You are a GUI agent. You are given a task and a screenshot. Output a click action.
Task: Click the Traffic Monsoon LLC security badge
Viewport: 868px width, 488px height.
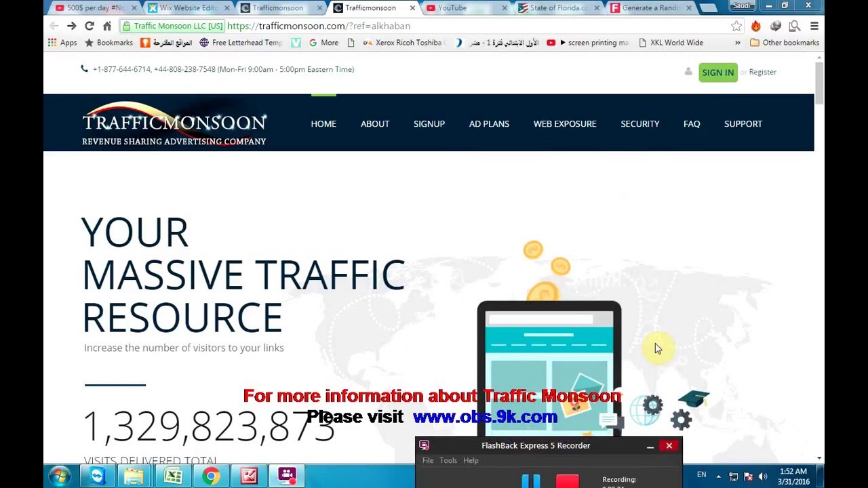(x=172, y=26)
